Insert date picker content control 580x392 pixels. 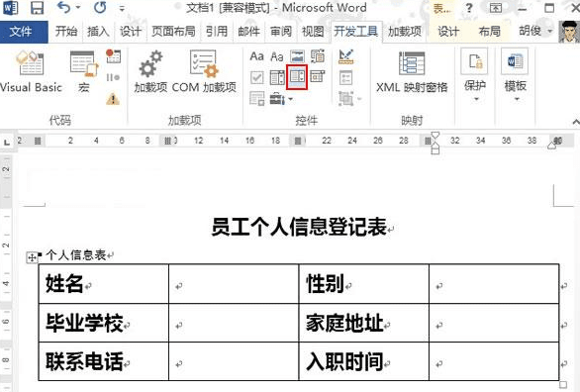point(318,77)
